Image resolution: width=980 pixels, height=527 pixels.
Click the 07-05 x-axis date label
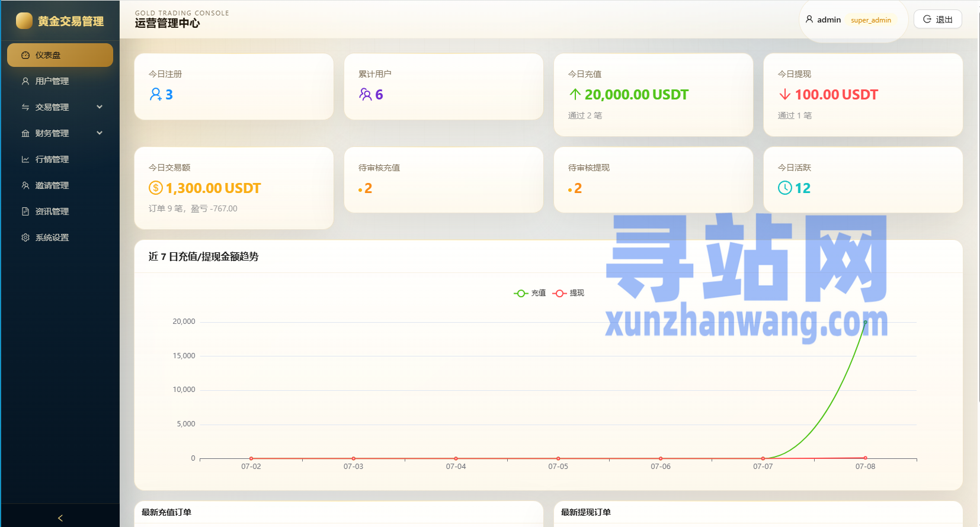(x=558, y=467)
